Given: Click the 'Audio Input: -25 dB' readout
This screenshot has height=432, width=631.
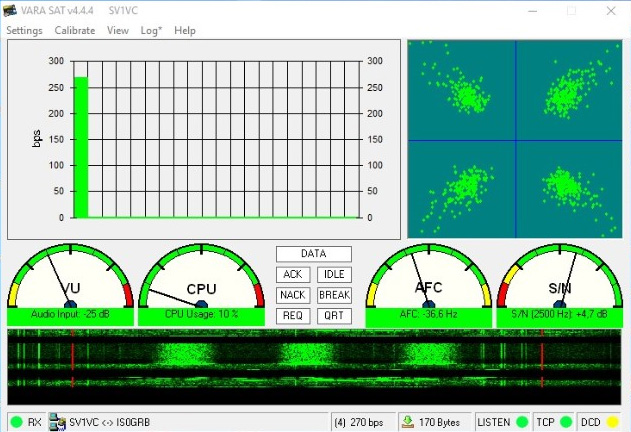Looking at the screenshot, I should [x=70, y=314].
